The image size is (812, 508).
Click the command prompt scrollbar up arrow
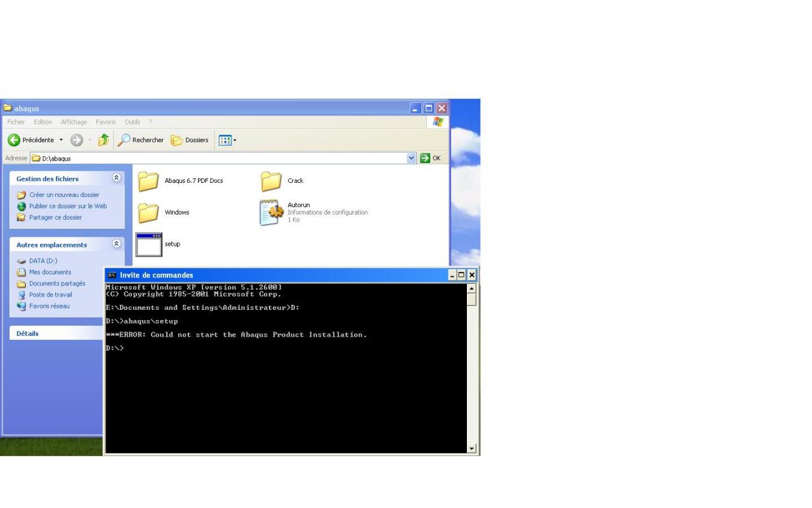click(x=471, y=288)
